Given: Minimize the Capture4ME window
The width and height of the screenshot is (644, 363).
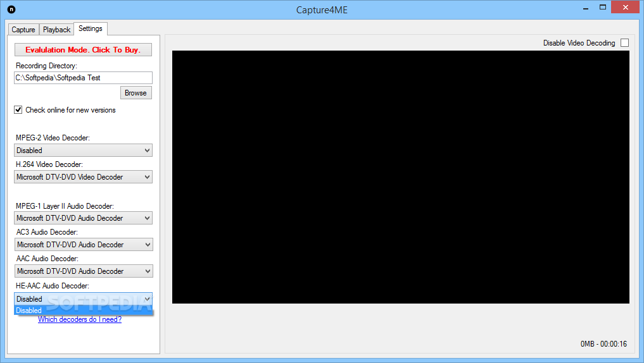Looking at the screenshot, I should click(586, 8).
